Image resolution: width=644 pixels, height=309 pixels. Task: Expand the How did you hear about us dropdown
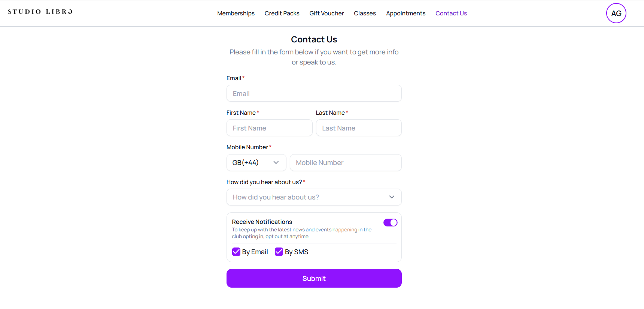[x=314, y=197]
